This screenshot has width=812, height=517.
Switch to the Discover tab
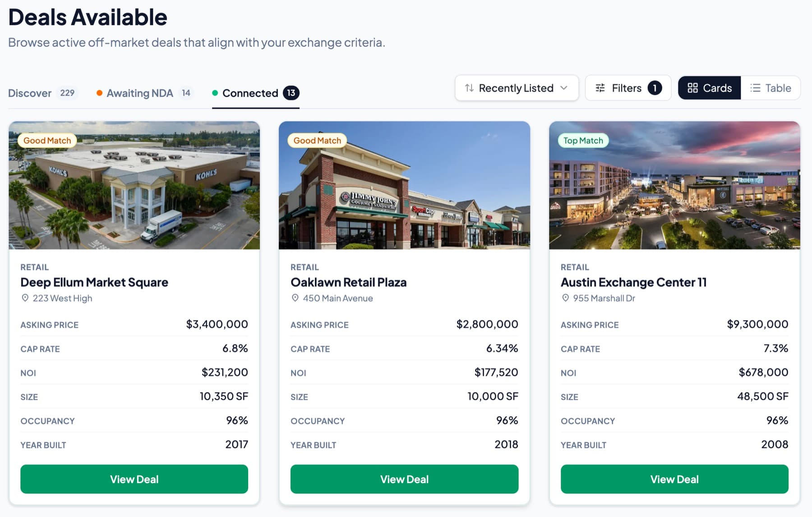click(x=30, y=93)
